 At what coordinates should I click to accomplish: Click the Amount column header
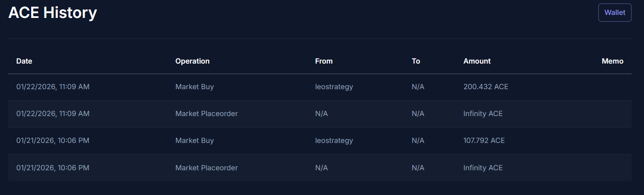pos(477,61)
